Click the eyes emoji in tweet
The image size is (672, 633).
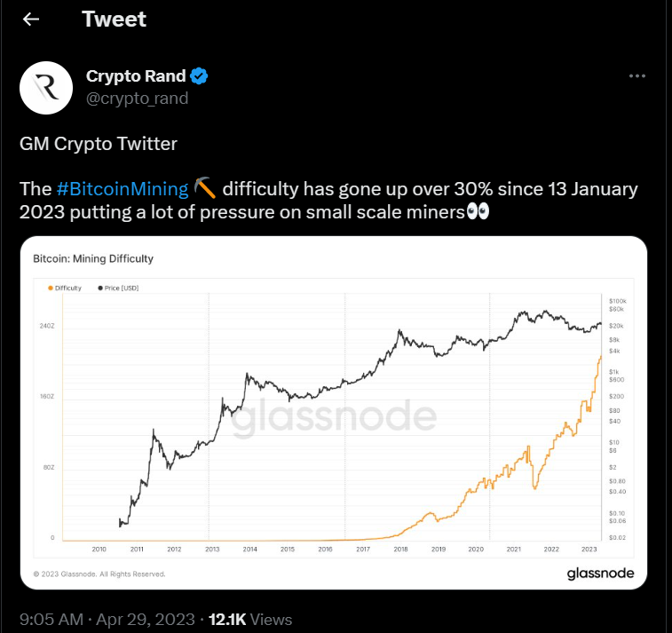click(x=478, y=213)
